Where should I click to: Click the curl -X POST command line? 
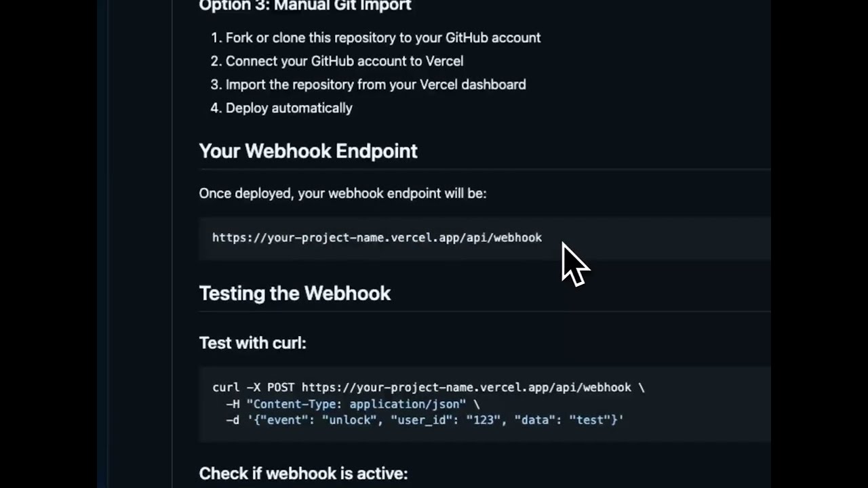click(428, 388)
